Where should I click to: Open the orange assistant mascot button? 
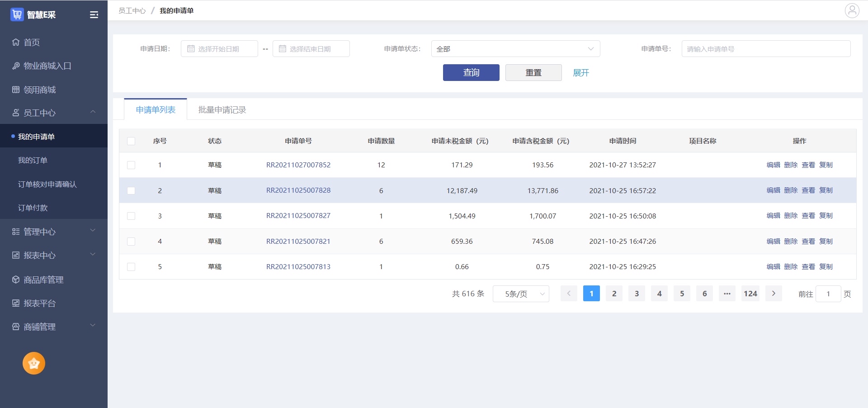tap(34, 363)
